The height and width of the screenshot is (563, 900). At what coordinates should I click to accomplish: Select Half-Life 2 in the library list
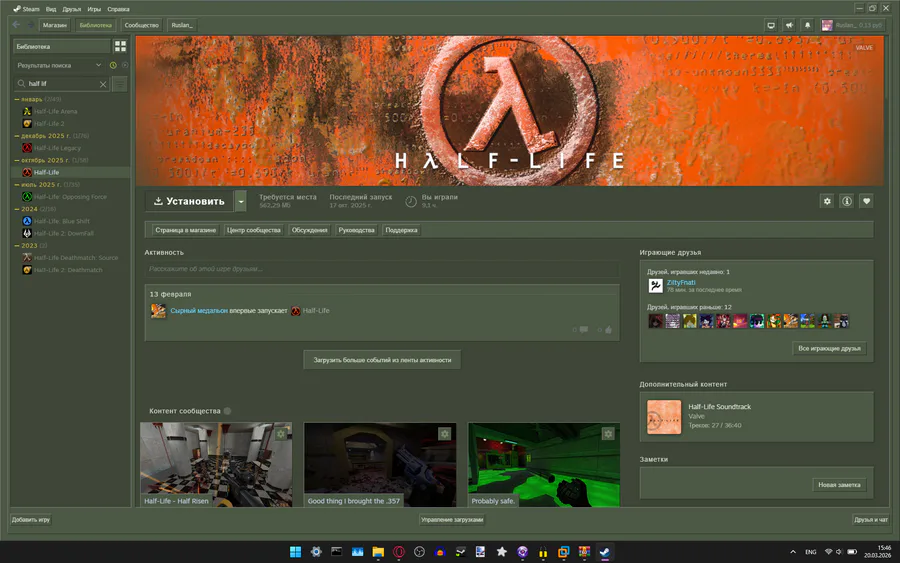[x=49, y=123]
